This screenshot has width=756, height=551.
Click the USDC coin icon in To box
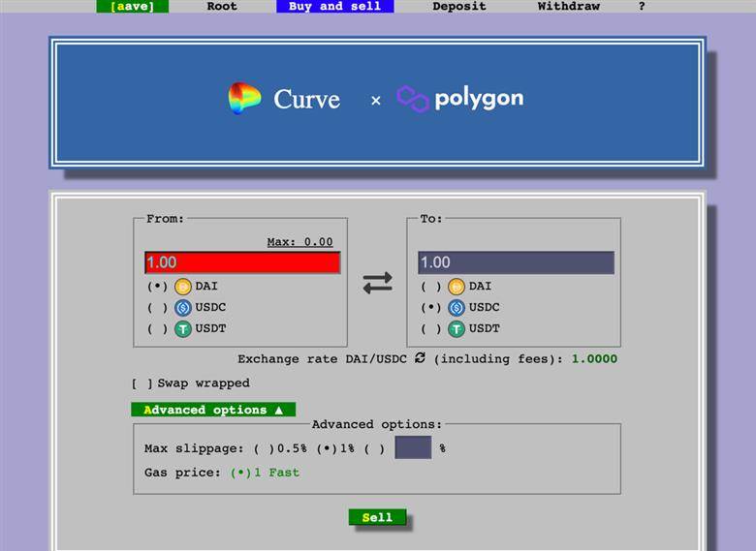coord(457,308)
